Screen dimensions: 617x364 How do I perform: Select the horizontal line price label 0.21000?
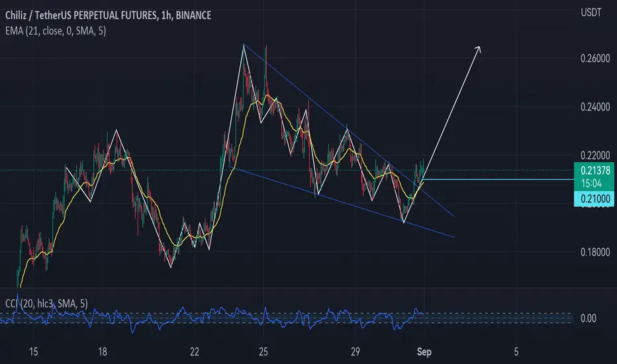595,199
